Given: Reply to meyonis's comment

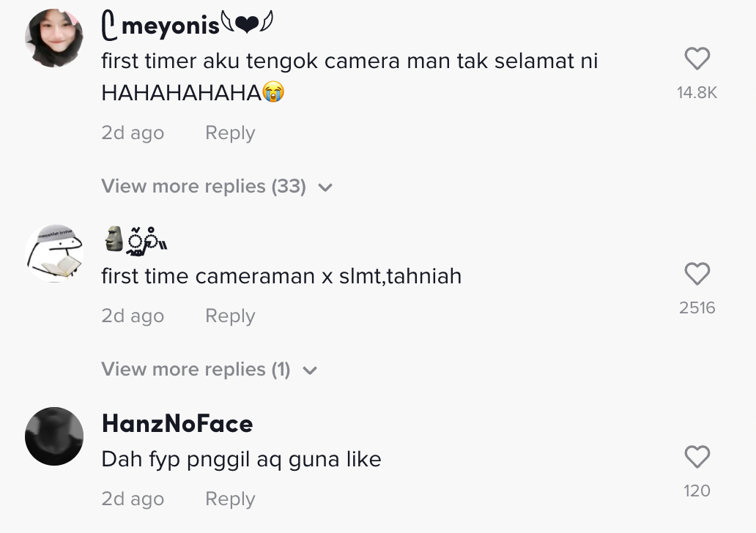Looking at the screenshot, I should pos(230,133).
